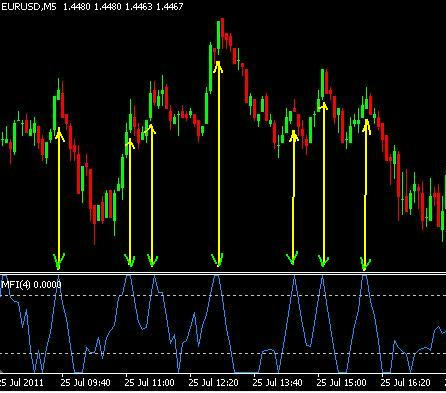The width and height of the screenshot is (446, 393).
Task: Click the 25 Jul 09:40 time label
Action: pos(85,382)
